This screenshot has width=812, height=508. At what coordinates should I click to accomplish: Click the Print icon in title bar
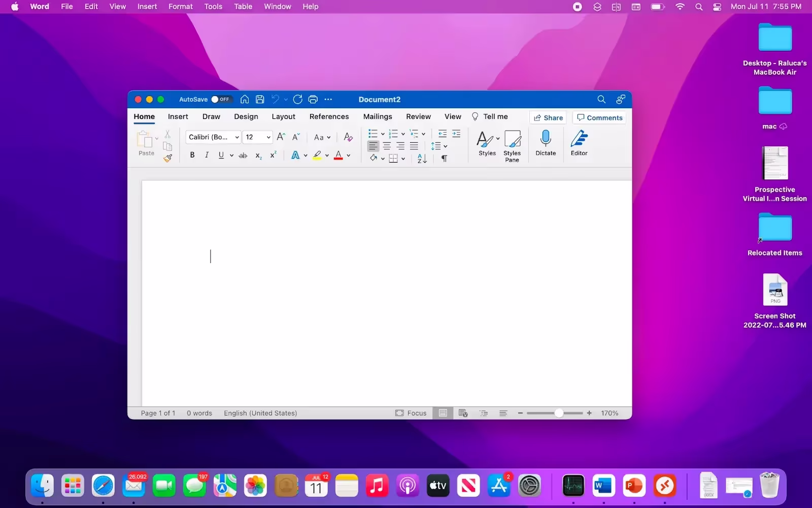click(313, 100)
